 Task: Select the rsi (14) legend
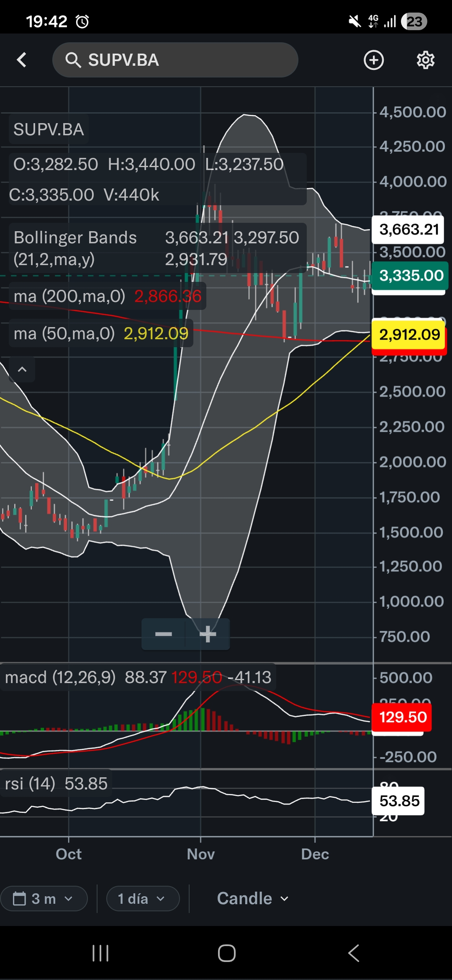click(56, 784)
